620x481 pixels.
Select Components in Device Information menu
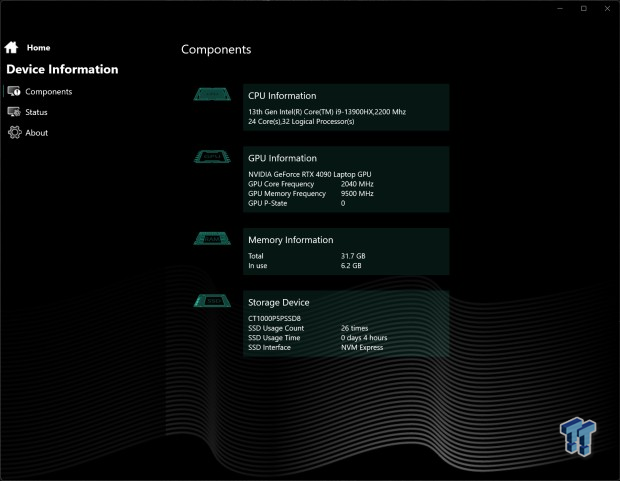pyautogui.click(x=49, y=92)
